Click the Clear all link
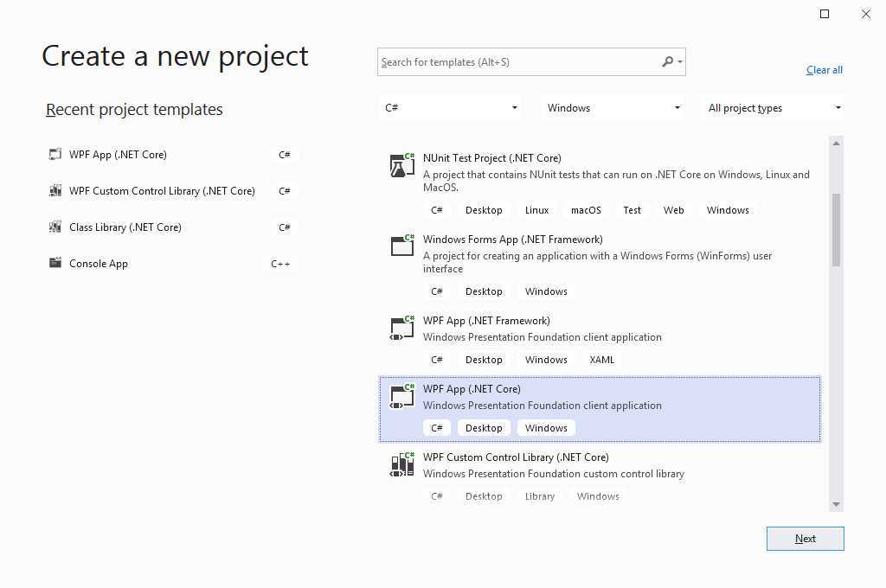The image size is (886, 588). coord(824,70)
